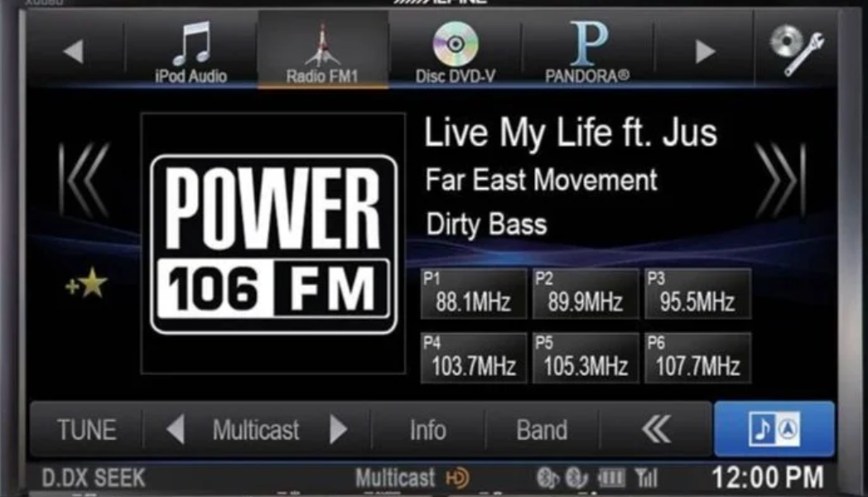The height and width of the screenshot is (497, 868).
Task: Move the source list to previous sources
Action: click(x=74, y=51)
